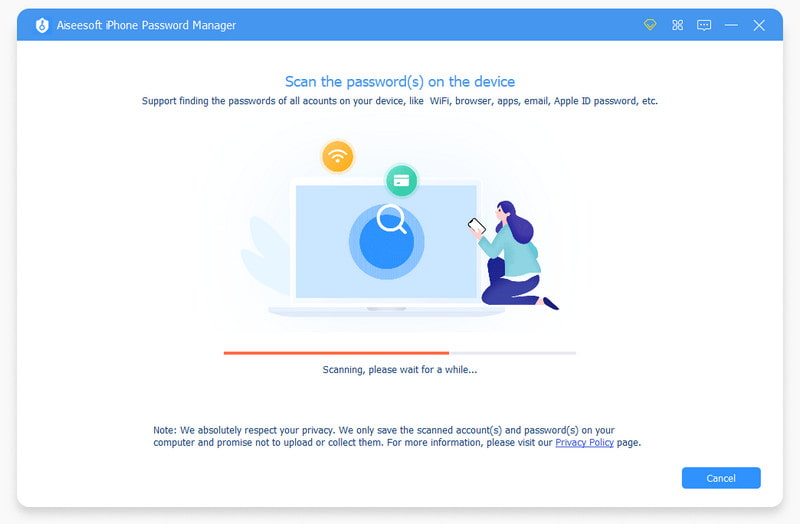This screenshot has height=524, width=800.
Task: Click the 'Aiseesoft iPhone Password Manager' title text
Action: (146, 25)
